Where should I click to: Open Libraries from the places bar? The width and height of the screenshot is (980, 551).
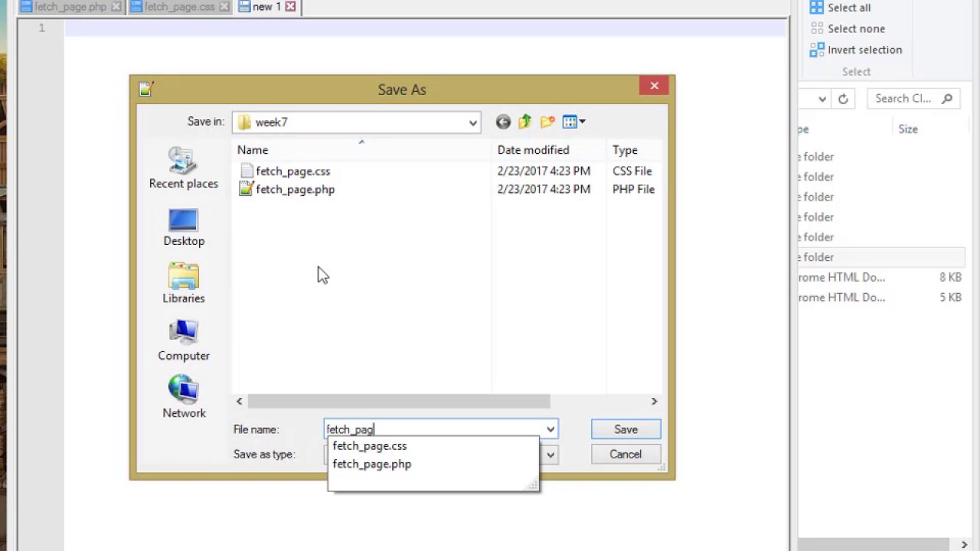tap(184, 284)
